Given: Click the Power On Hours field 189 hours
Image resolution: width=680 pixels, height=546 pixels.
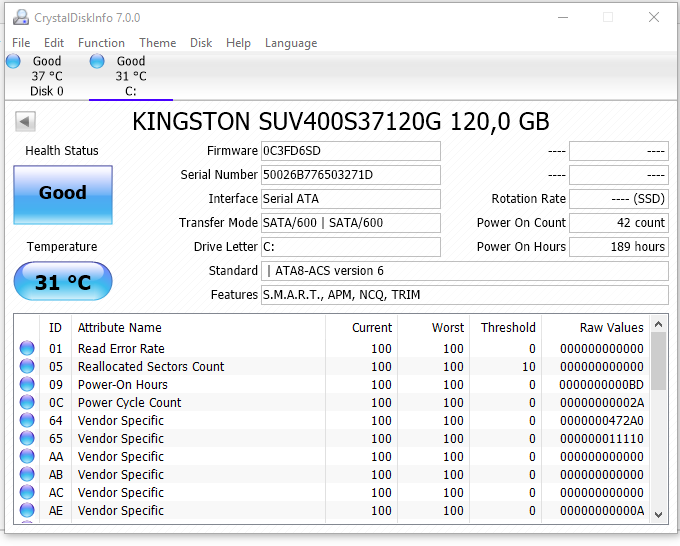Looking at the screenshot, I should [x=619, y=247].
